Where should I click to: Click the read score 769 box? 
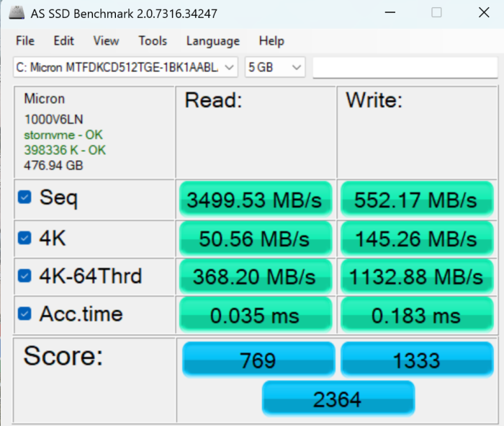(x=258, y=359)
